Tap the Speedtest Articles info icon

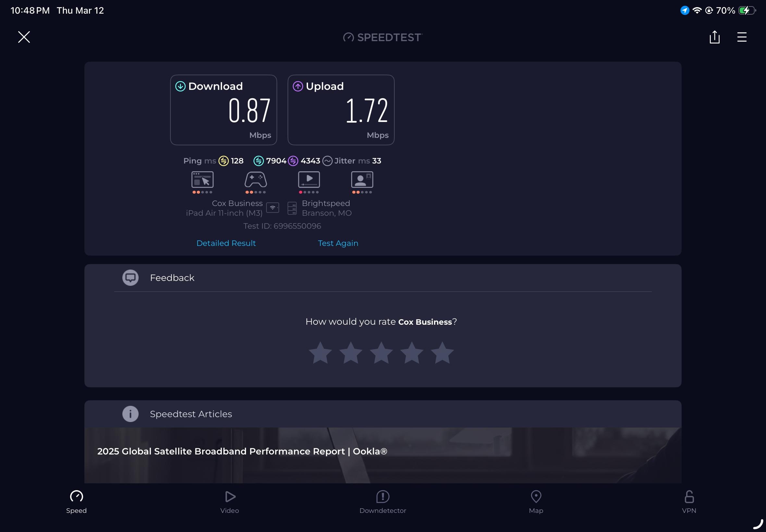(130, 414)
